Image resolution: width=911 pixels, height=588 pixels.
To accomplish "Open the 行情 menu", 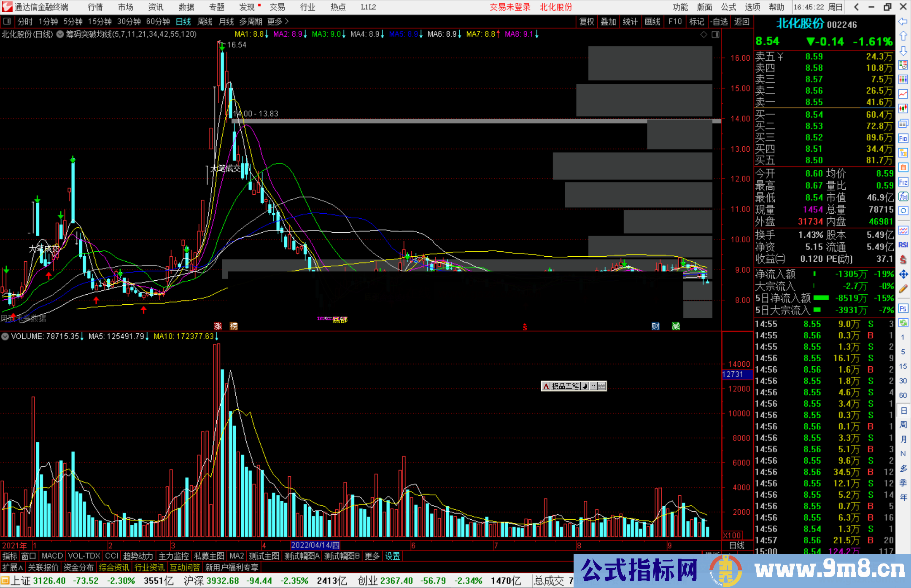I will (95, 7).
